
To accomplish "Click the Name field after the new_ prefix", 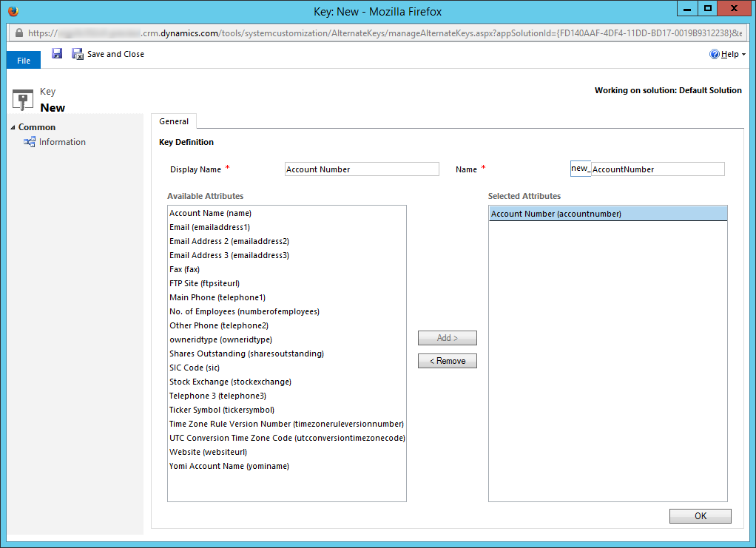I will coord(658,169).
